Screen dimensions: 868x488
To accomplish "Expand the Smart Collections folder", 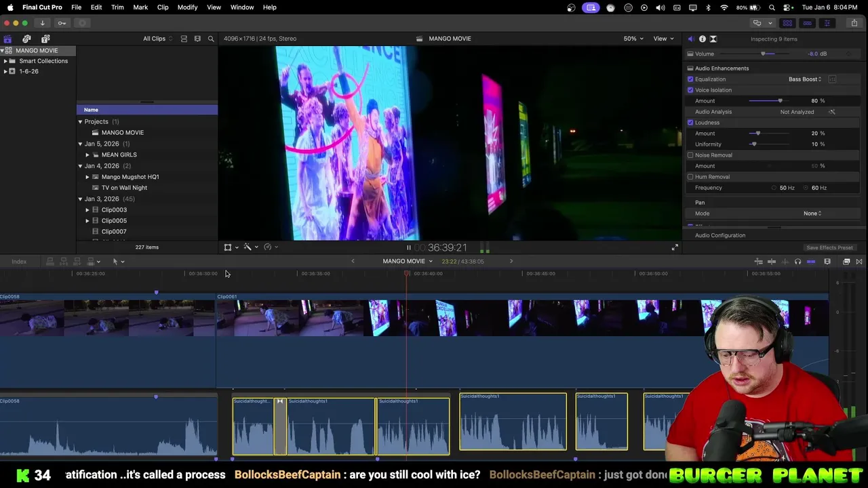I will pos(5,61).
